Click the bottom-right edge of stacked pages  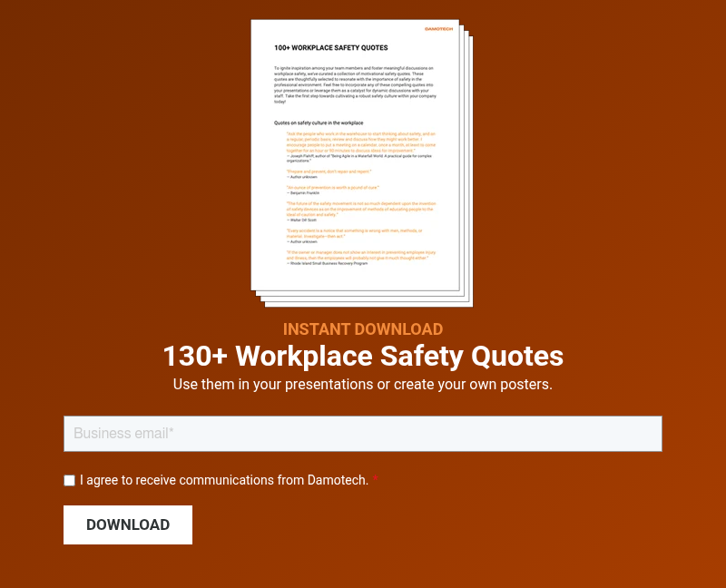[x=467, y=302]
